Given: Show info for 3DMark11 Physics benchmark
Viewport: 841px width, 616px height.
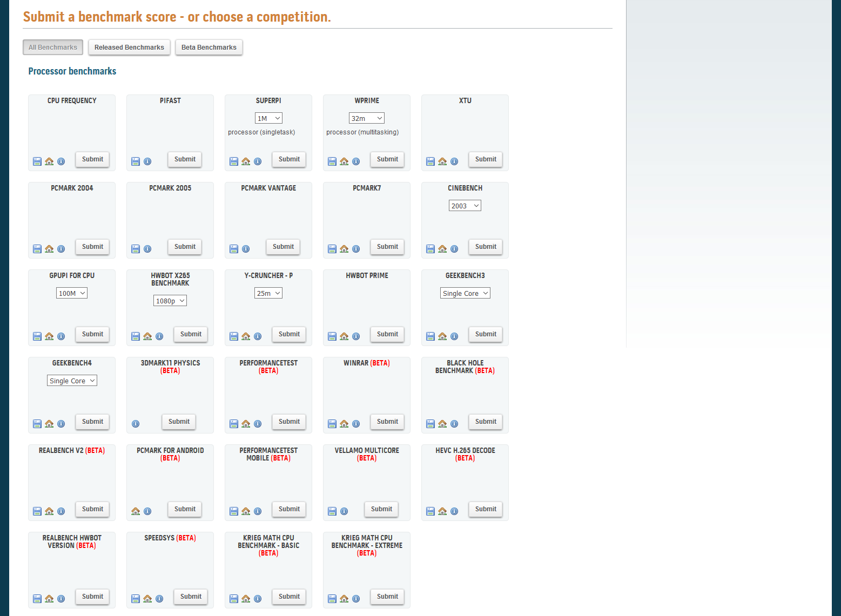Looking at the screenshot, I should coord(136,424).
